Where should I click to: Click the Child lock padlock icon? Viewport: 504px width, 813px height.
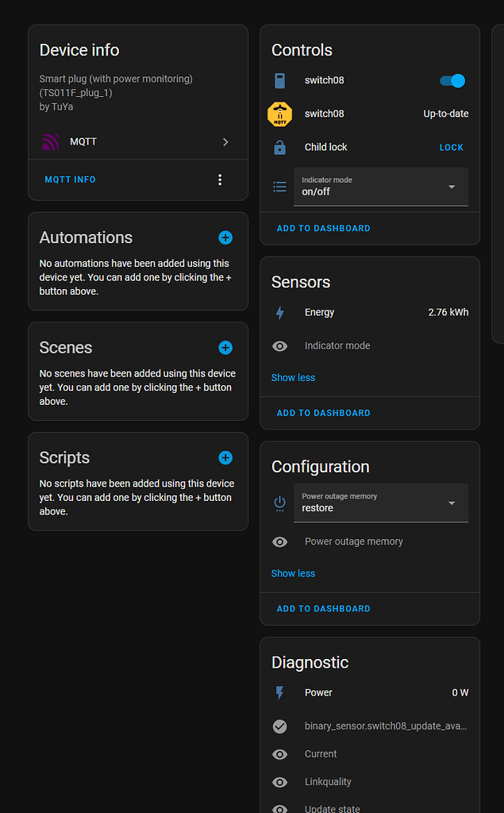(x=279, y=147)
